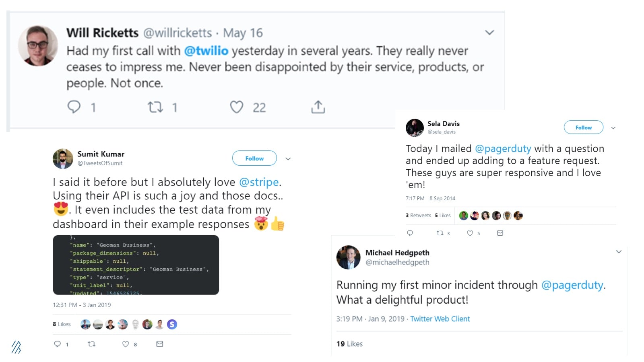Click reply icon on Will Ricketts tweet
The height and width of the screenshot is (362, 644).
tap(74, 107)
